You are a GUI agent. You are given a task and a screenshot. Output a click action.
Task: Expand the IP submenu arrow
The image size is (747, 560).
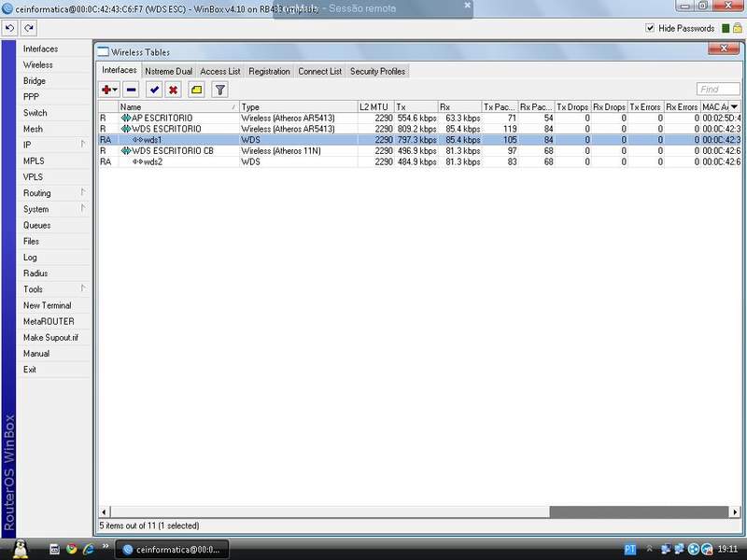tap(83, 145)
